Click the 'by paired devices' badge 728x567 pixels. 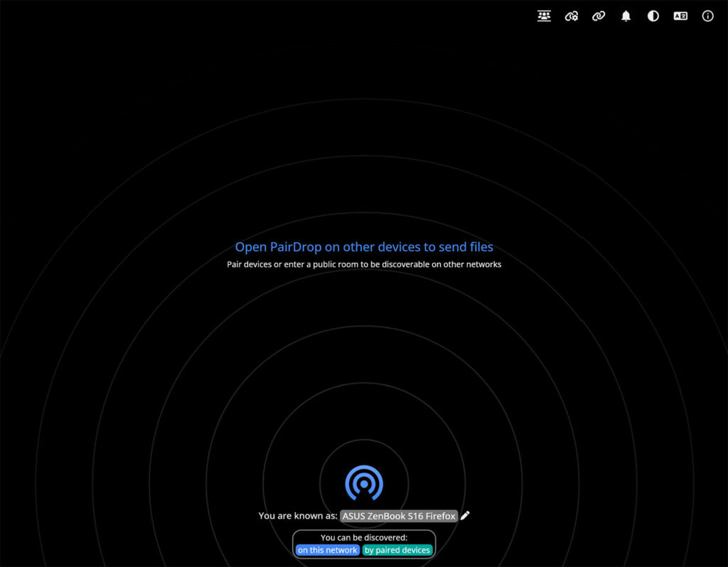click(x=397, y=550)
